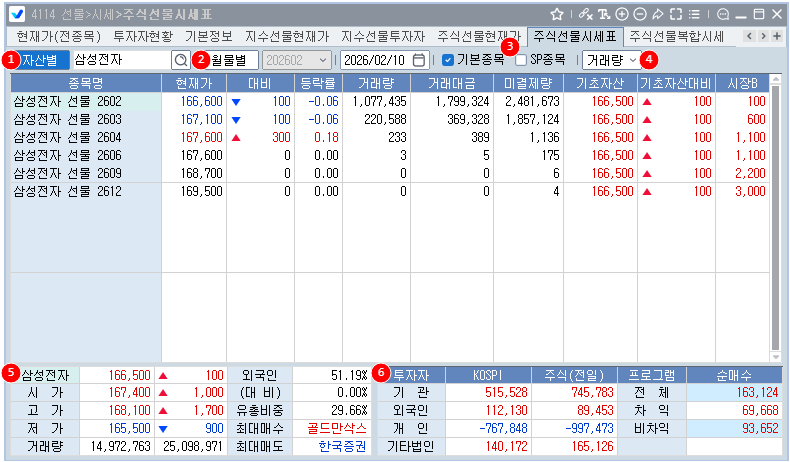The image size is (790, 462).
Task: Expand the 202602 month dropdown
Action: [296, 60]
